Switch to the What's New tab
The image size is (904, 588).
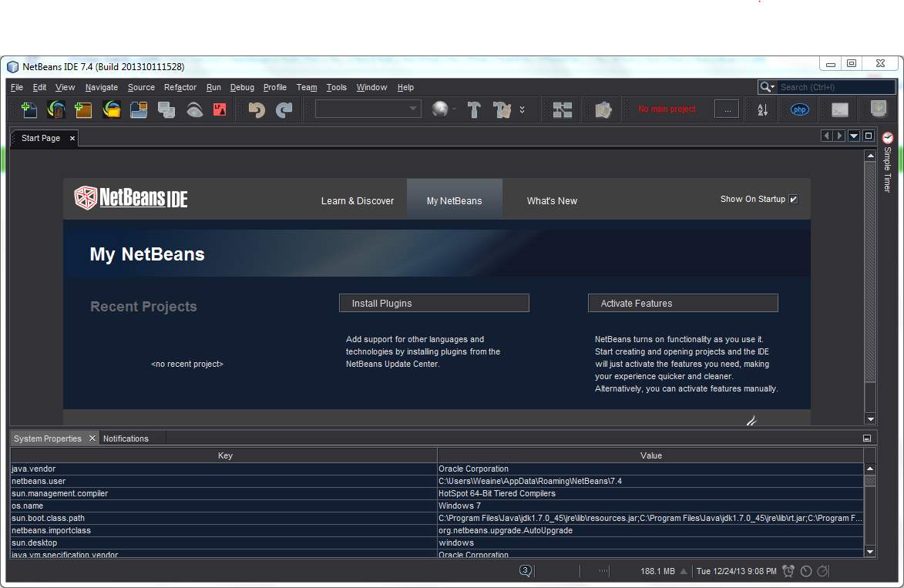[x=552, y=200]
